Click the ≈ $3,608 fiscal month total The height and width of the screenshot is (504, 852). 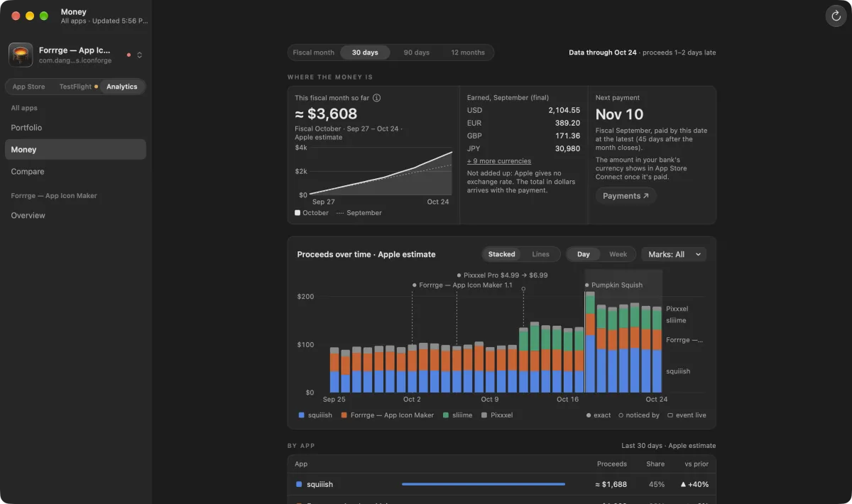click(x=326, y=114)
